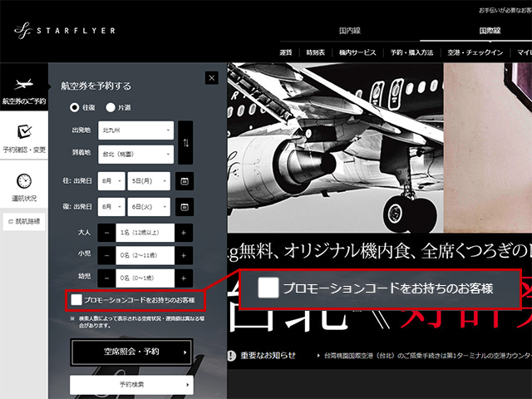This screenshot has height=399, width=532.
Task: Swap departure and arrival airports
Action: [185, 143]
